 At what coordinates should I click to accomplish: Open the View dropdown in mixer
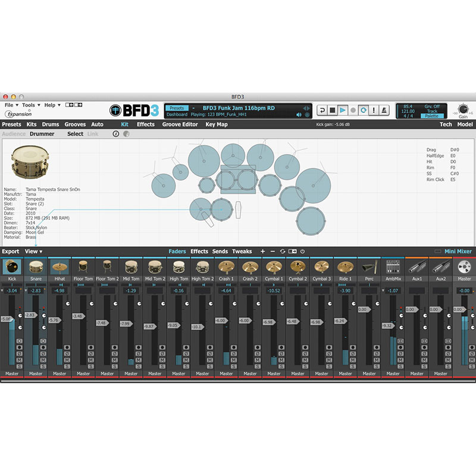33,252
